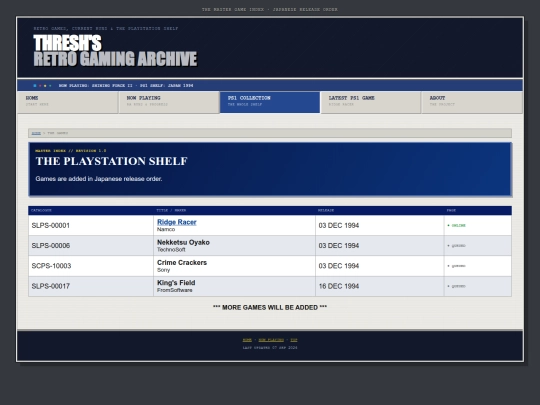Follow the Now Playing link in the footer
Screen dimensions: 540x405
(x=271, y=340)
